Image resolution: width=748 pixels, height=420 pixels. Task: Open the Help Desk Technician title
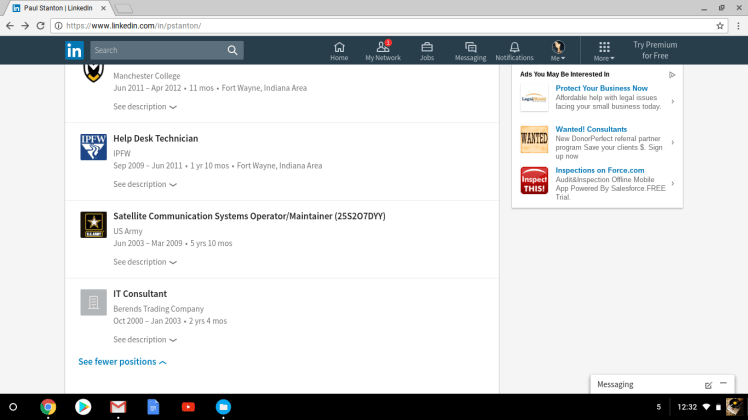tap(156, 138)
